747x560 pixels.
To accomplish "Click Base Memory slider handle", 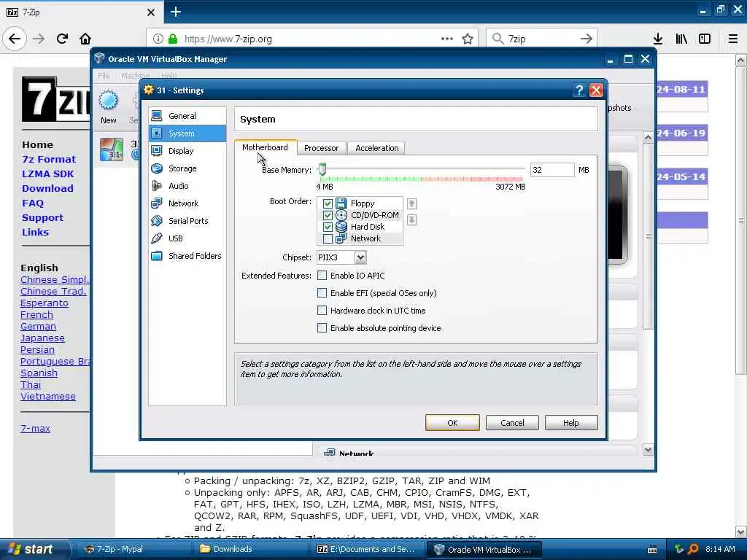I will click(322, 169).
